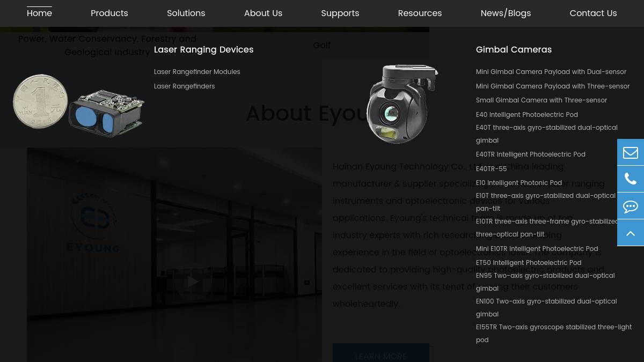Click the Power, Water Conservancy industry label

click(x=107, y=46)
